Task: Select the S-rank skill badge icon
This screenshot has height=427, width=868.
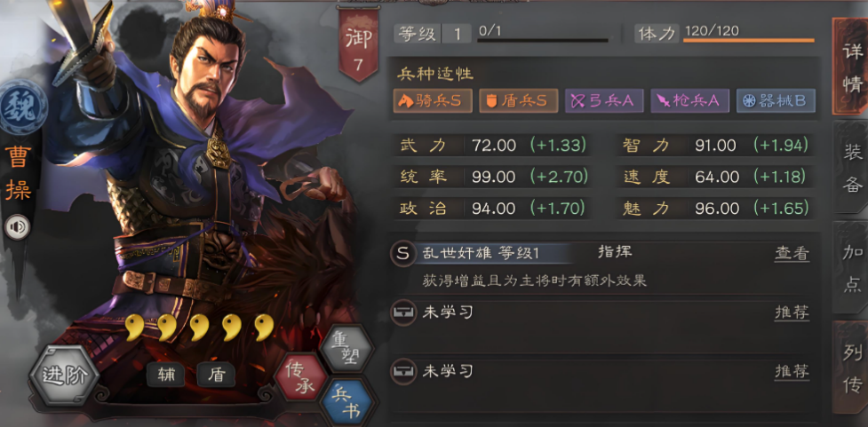Action: [x=402, y=253]
